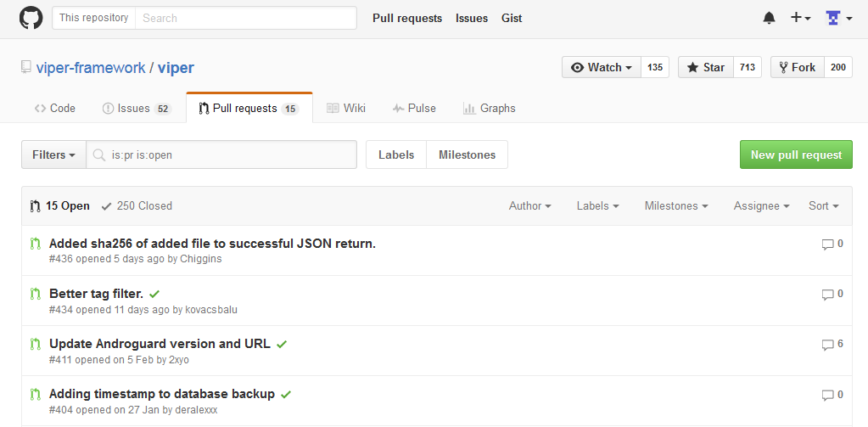Click pull request icon beside #436 title
The width and height of the screenshot is (868, 427).
[x=36, y=244]
